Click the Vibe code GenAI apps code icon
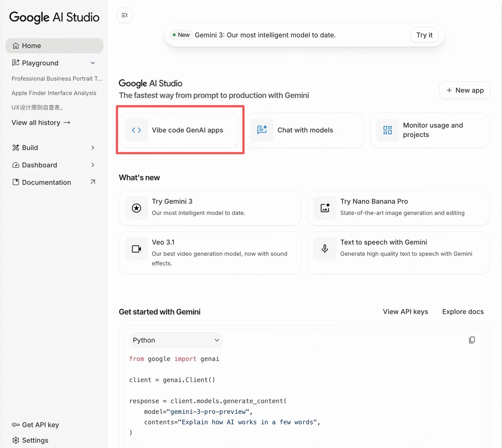Viewport: 502px width, 448px height. click(x=136, y=130)
